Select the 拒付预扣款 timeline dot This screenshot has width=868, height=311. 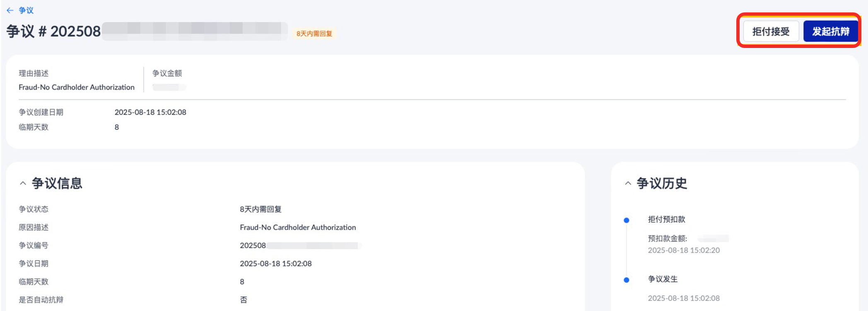627,220
